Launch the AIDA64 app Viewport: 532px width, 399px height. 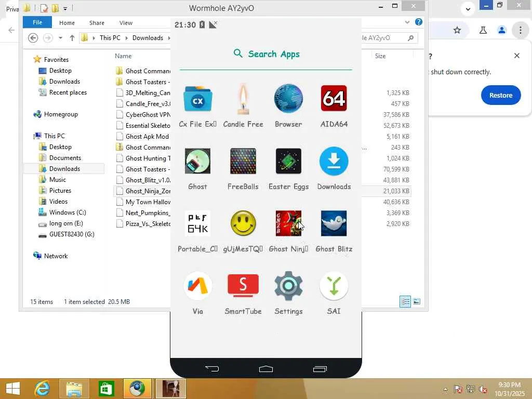pos(334,98)
